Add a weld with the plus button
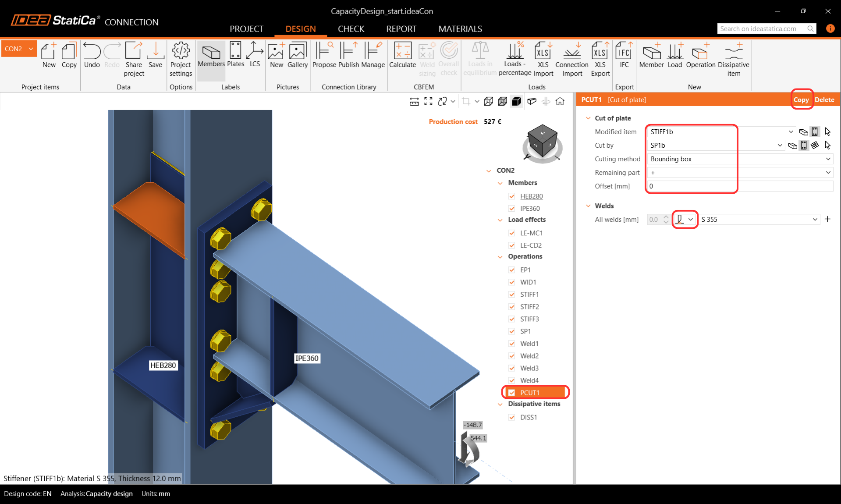Image resolution: width=841 pixels, height=504 pixels. click(x=827, y=219)
